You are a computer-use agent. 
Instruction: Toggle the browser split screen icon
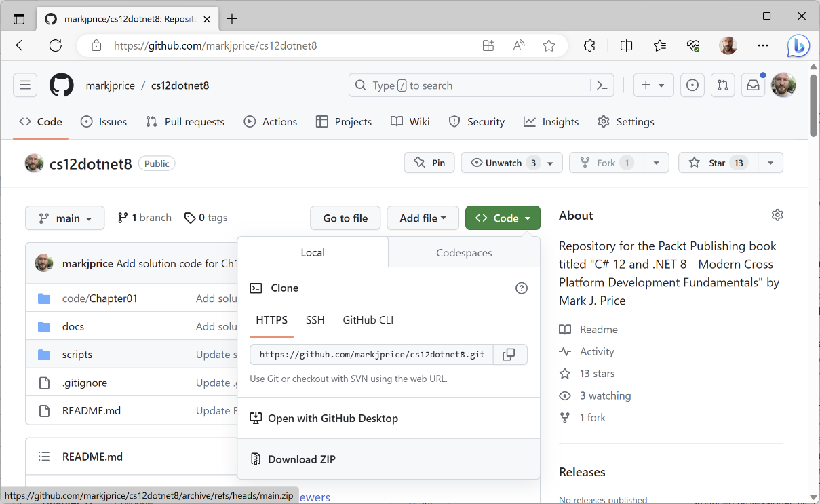tap(626, 45)
